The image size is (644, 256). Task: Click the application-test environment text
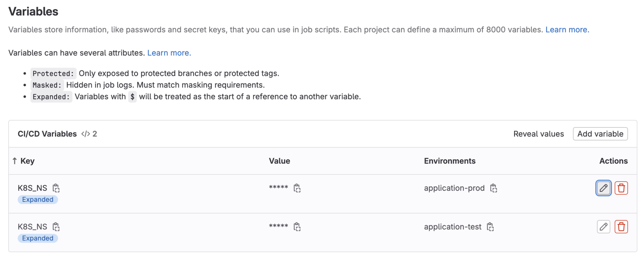[x=452, y=227]
